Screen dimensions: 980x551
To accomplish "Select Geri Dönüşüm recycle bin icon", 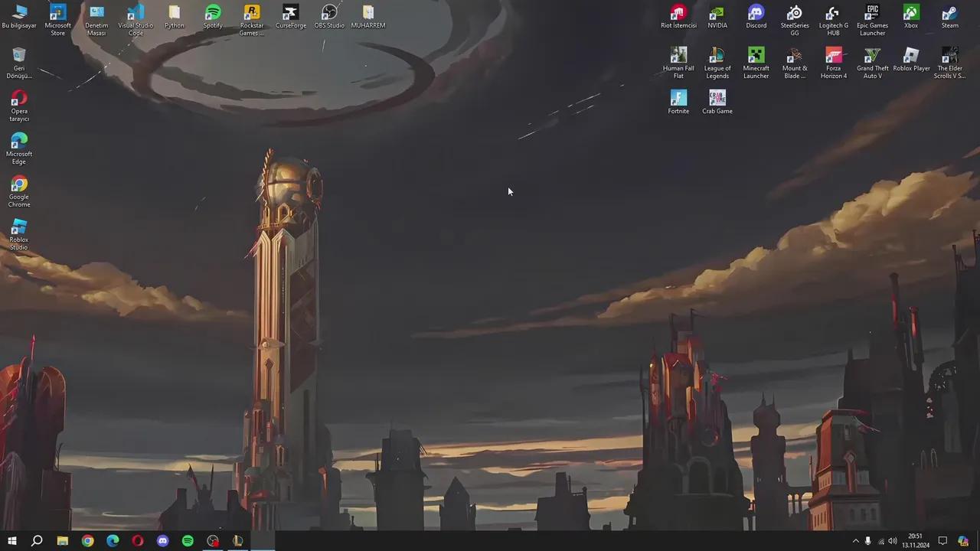I will point(19,64).
